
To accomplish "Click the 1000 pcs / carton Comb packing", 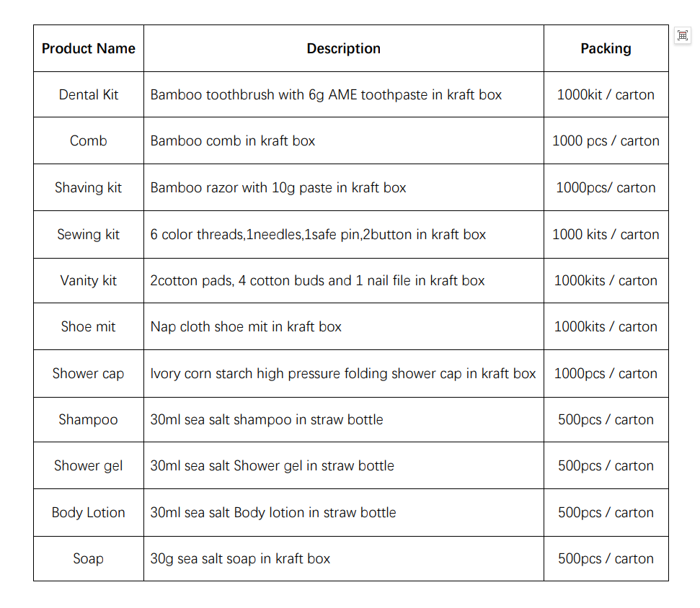I will point(606,141).
